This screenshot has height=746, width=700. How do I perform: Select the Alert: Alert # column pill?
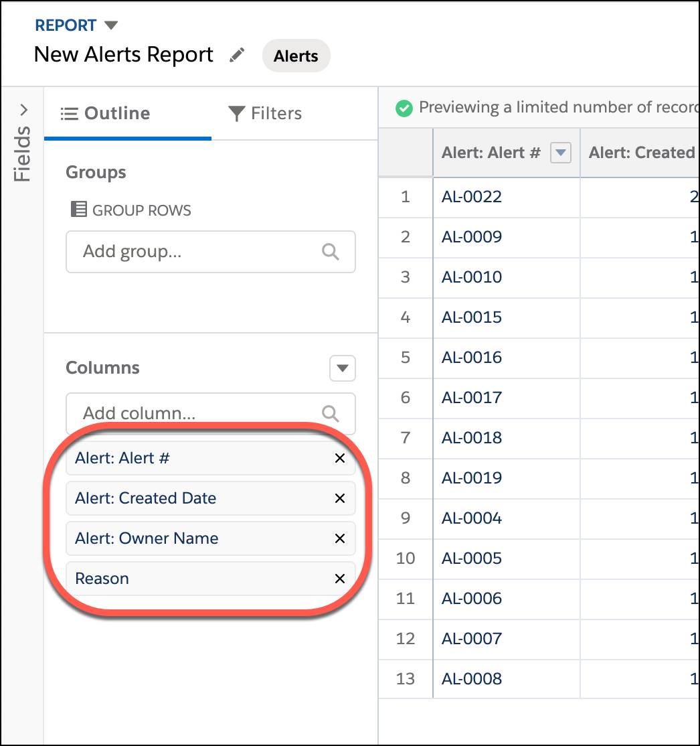211,458
